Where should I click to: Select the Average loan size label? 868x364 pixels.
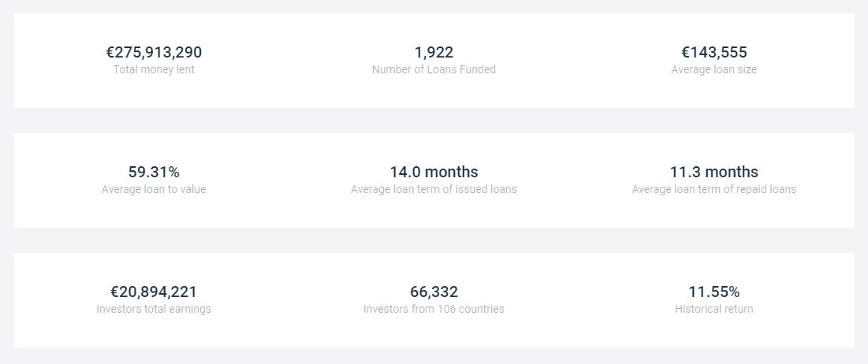coord(714,69)
